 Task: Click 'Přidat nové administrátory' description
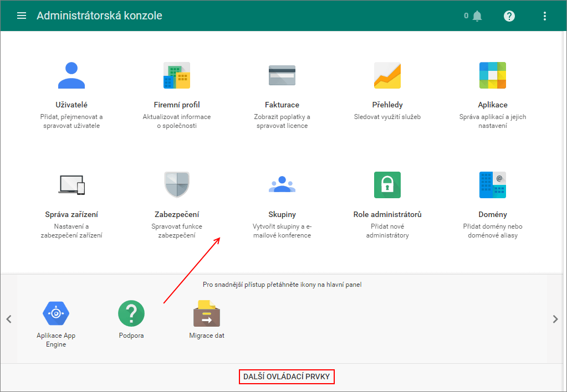coord(387,230)
